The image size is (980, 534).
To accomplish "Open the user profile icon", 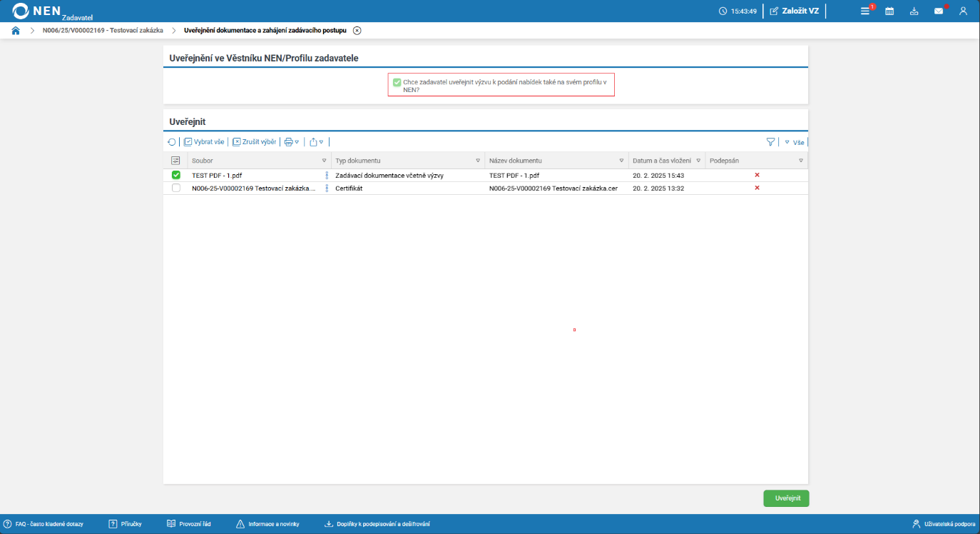I will pos(963,11).
